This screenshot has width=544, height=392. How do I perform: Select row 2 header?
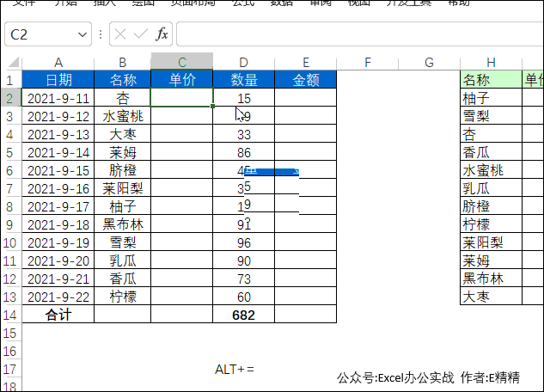click(x=10, y=97)
